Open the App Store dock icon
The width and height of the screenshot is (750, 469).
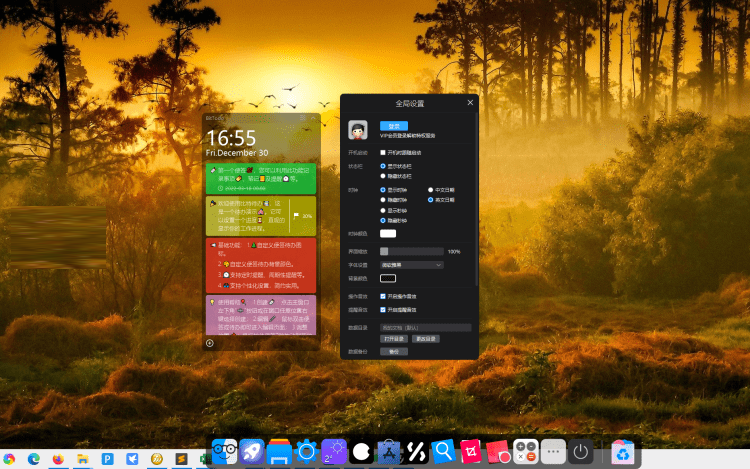388,451
